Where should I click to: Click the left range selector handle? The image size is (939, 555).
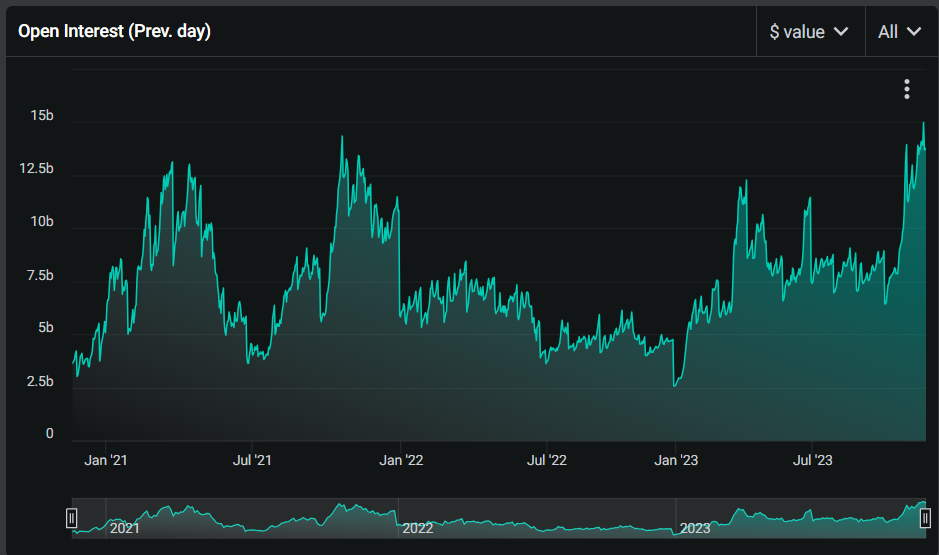[72, 518]
